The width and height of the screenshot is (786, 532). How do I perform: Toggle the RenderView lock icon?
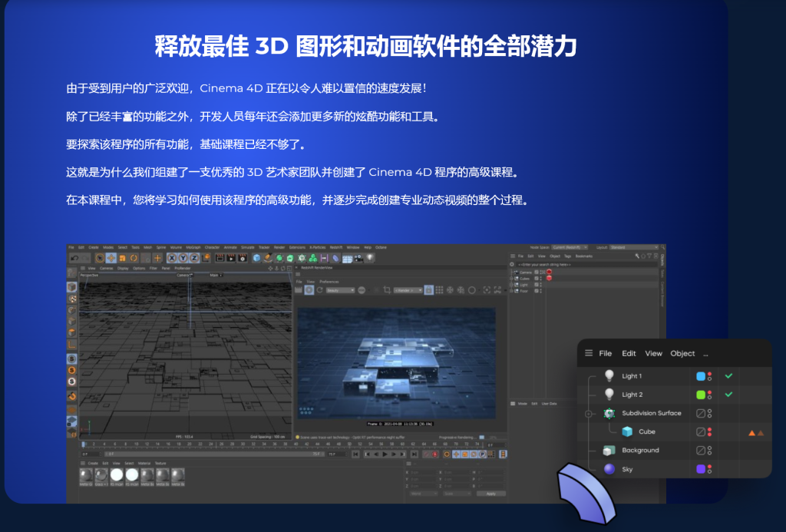pyautogui.click(x=428, y=290)
